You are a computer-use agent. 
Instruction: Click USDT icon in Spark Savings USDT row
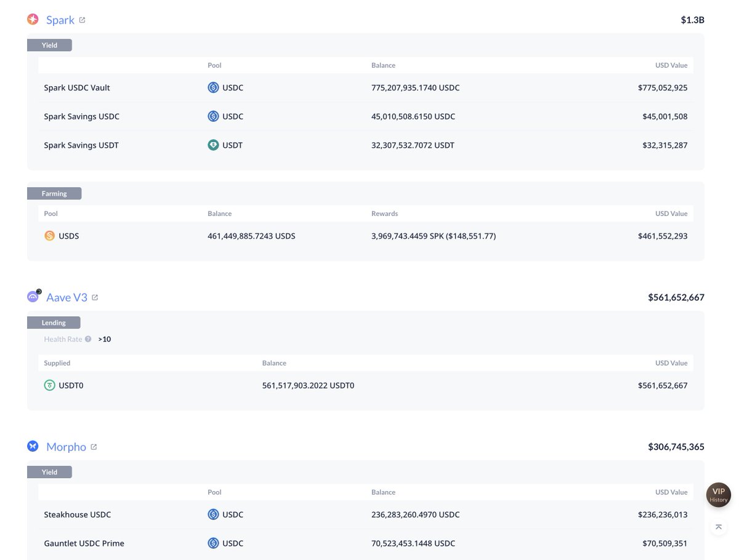tap(213, 145)
